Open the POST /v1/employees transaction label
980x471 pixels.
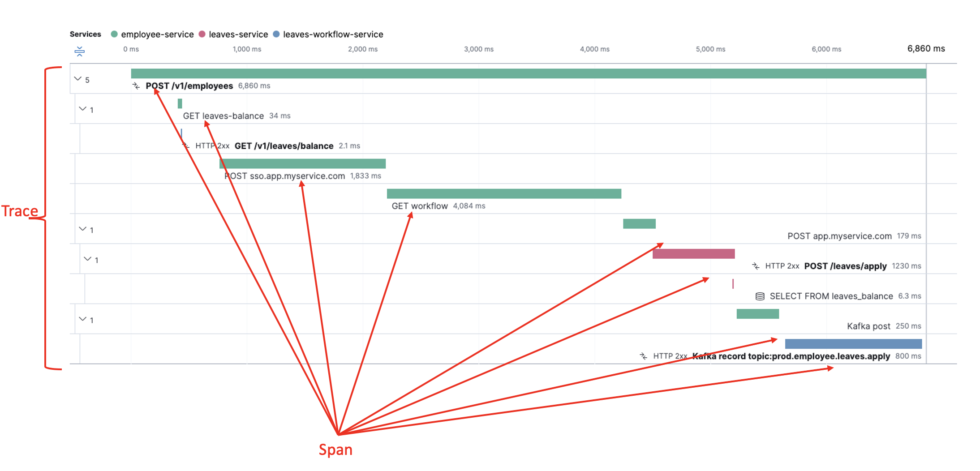point(189,86)
